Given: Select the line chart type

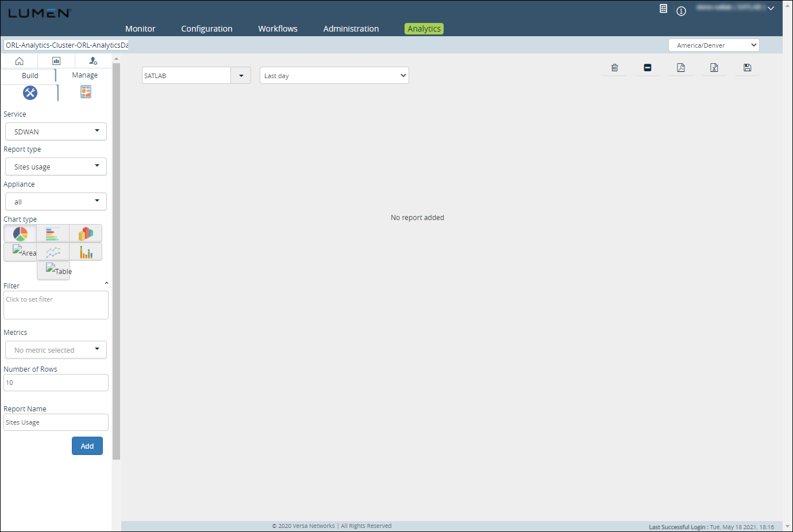Looking at the screenshot, I should (52, 252).
